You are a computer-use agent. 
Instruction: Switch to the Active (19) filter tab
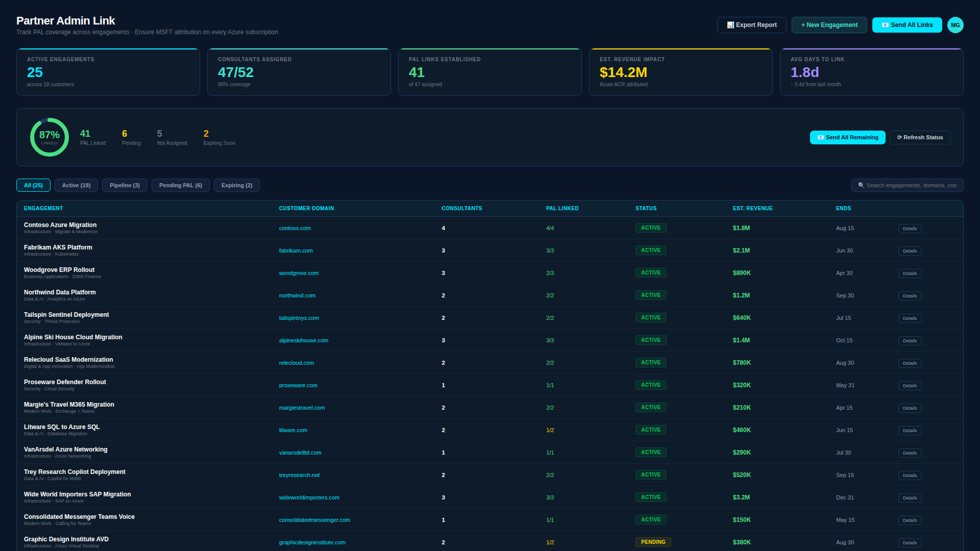click(x=76, y=185)
